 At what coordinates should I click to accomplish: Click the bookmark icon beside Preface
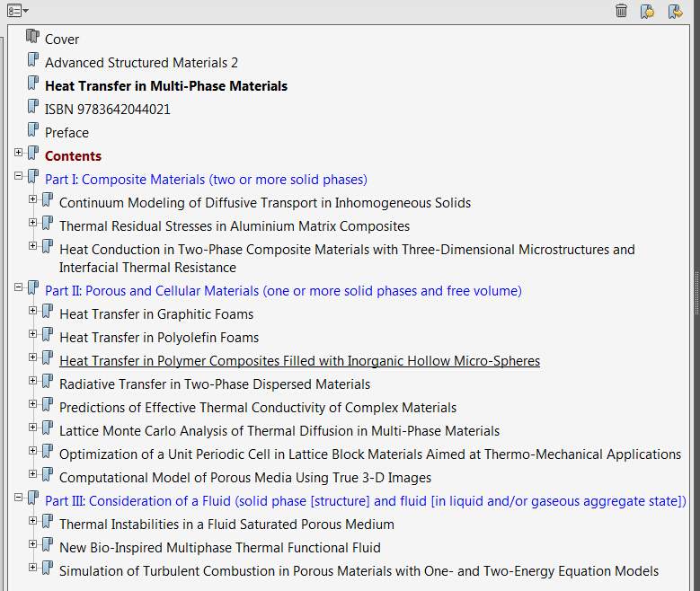coord(33,130)
